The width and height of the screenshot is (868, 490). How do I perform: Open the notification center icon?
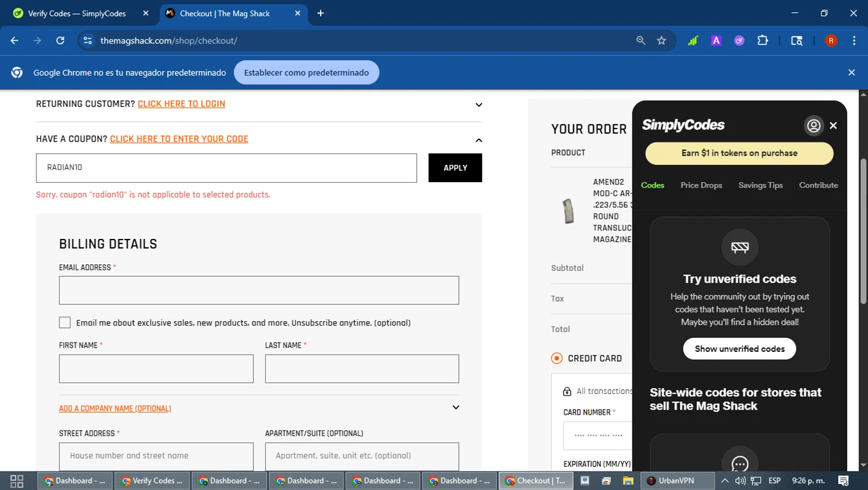click(x=843, y=481)
